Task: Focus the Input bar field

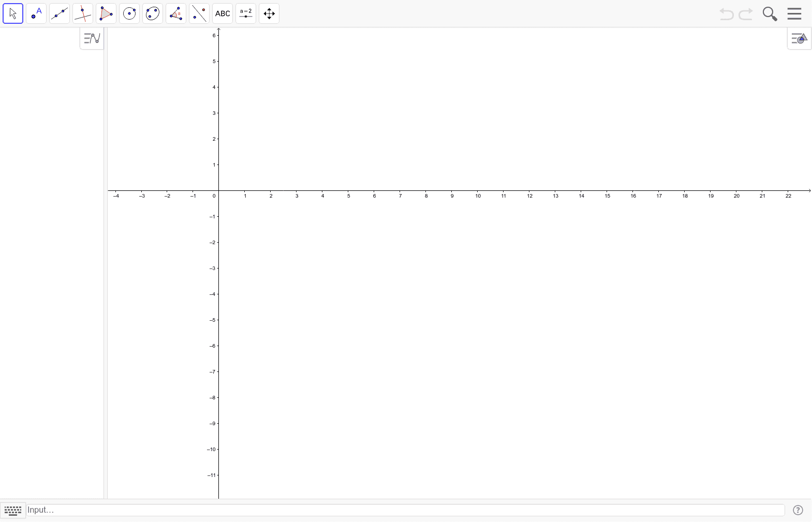Action: 406,510
